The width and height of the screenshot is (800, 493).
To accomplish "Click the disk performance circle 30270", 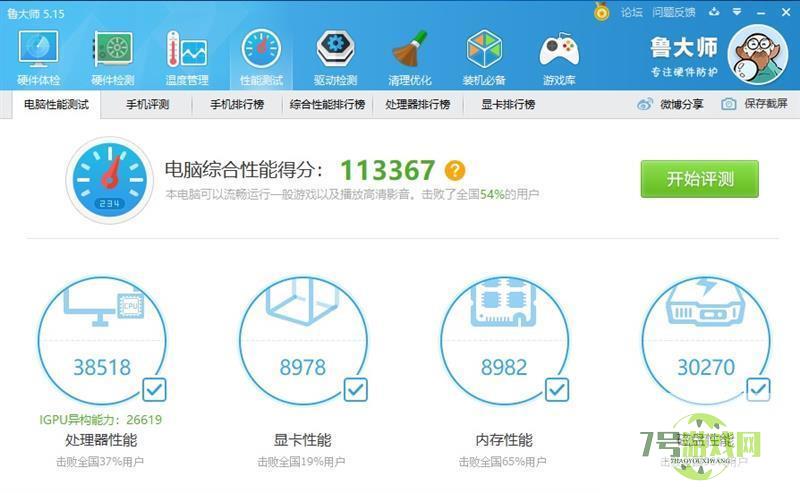I will (x=706, y=341).
